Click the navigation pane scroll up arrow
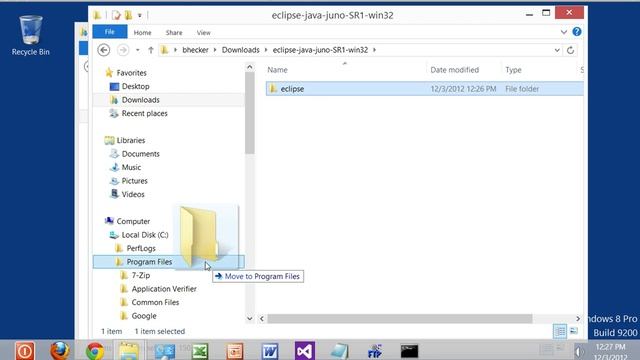Image resolution: width=640 pixels, height=360 pixels. [250, 67]
